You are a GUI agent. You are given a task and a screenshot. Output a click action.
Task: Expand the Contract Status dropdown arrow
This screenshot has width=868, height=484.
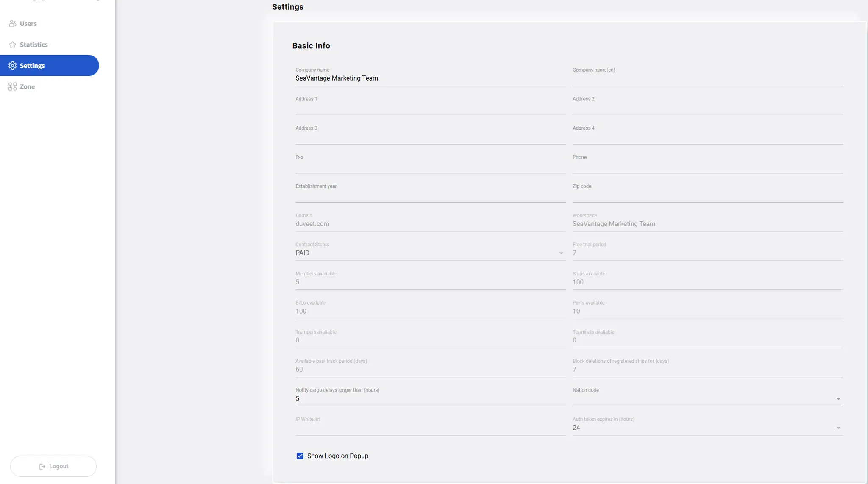point(561,253)
